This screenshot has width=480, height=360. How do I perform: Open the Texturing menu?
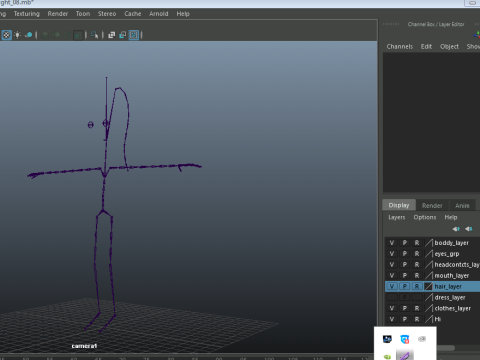tap(27, 14)
